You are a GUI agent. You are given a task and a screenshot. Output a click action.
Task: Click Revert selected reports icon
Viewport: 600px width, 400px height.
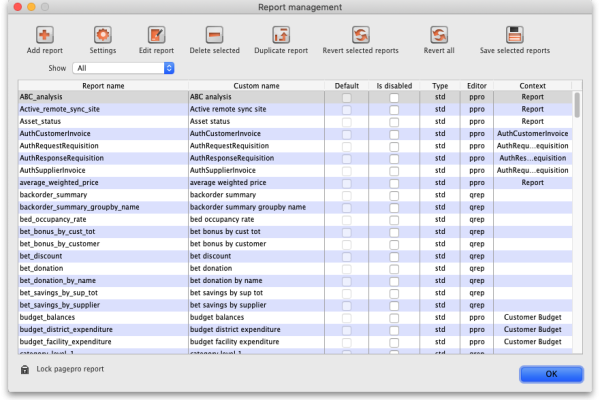click(360, 35)
